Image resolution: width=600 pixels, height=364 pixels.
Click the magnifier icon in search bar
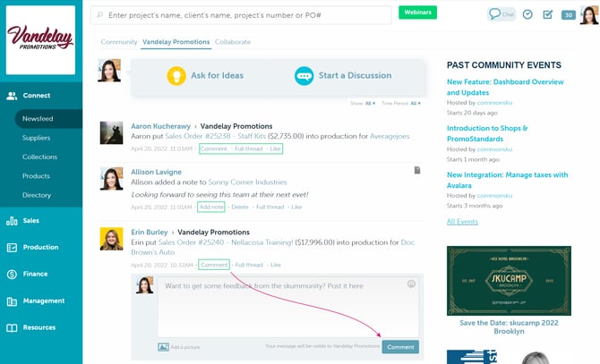(98, 14)
